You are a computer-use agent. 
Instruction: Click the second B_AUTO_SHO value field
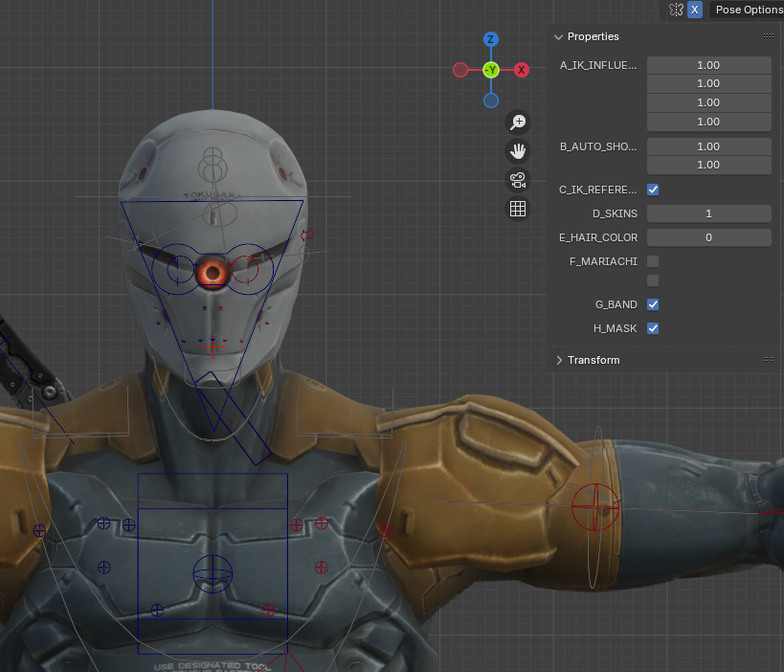coord(708,165)
